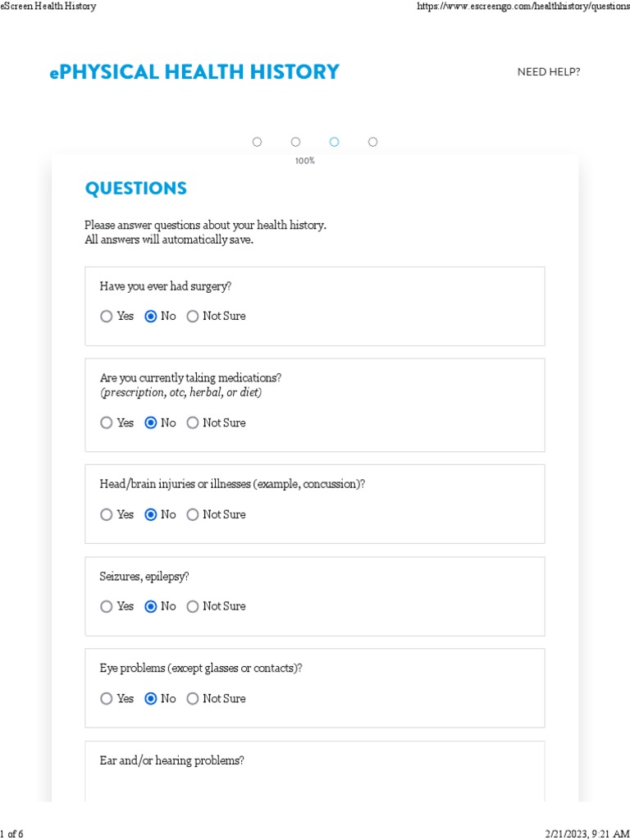
Task: Select the highlighted third progress step
Action: [x=334, y=142]
